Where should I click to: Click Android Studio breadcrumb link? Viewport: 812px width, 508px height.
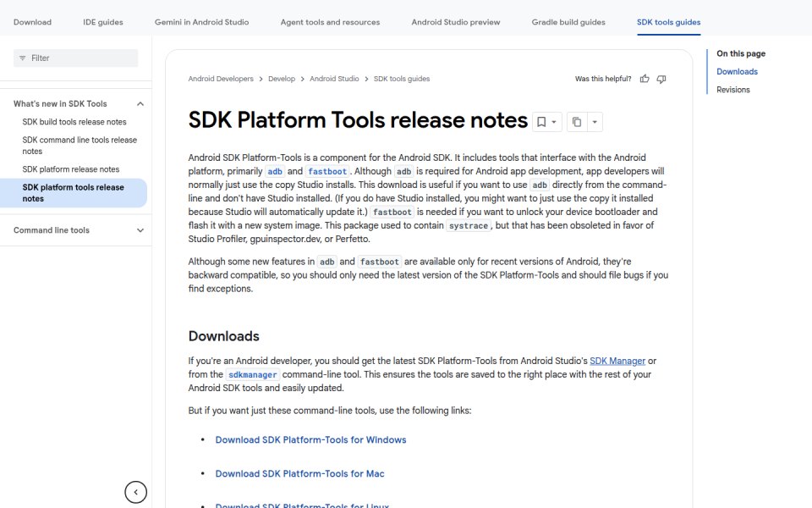pos(334,79)
